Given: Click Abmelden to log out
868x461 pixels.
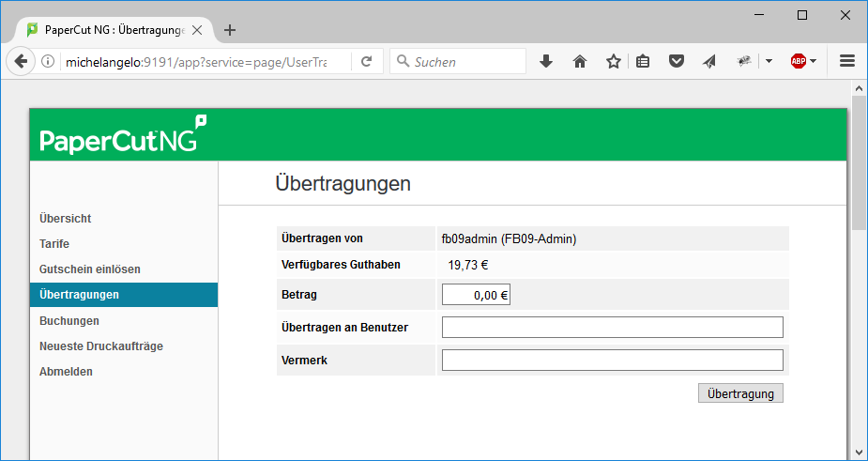Looking at the screenshot, I should point(66,372).
